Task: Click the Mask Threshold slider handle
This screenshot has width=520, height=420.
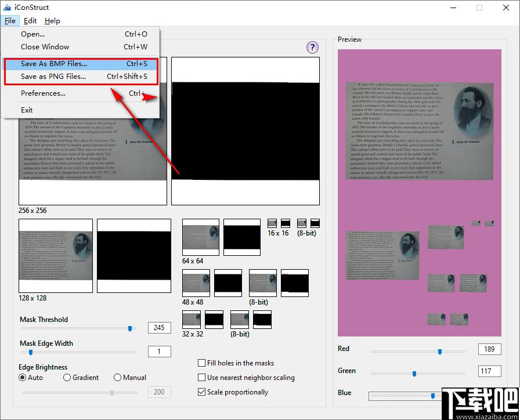Action: click(130, 328)
